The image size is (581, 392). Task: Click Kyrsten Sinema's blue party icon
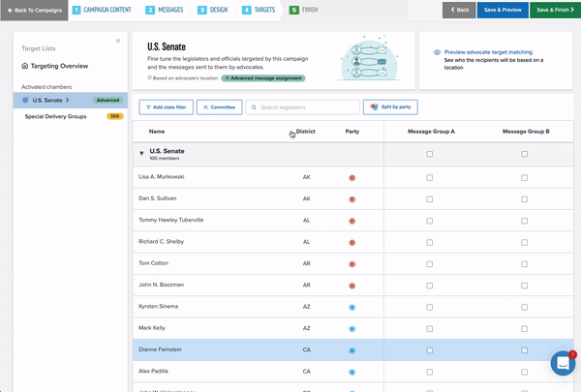[352, 307]
